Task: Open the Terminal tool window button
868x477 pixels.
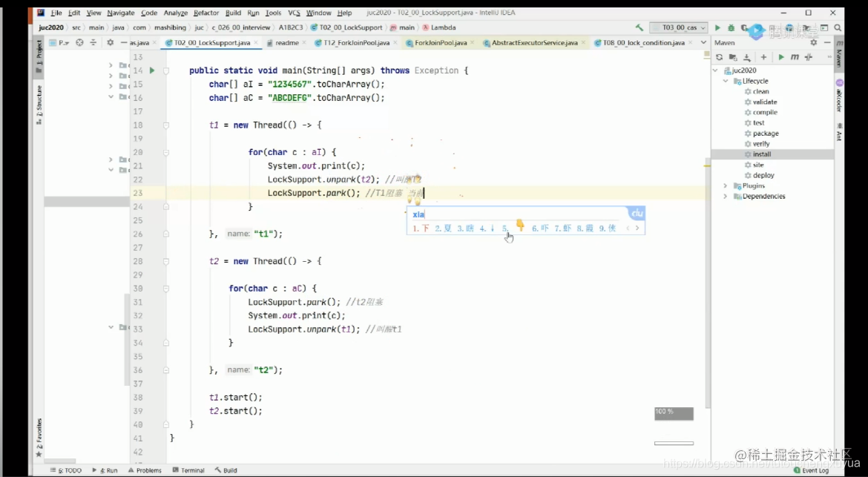Action: click(188, 470)
